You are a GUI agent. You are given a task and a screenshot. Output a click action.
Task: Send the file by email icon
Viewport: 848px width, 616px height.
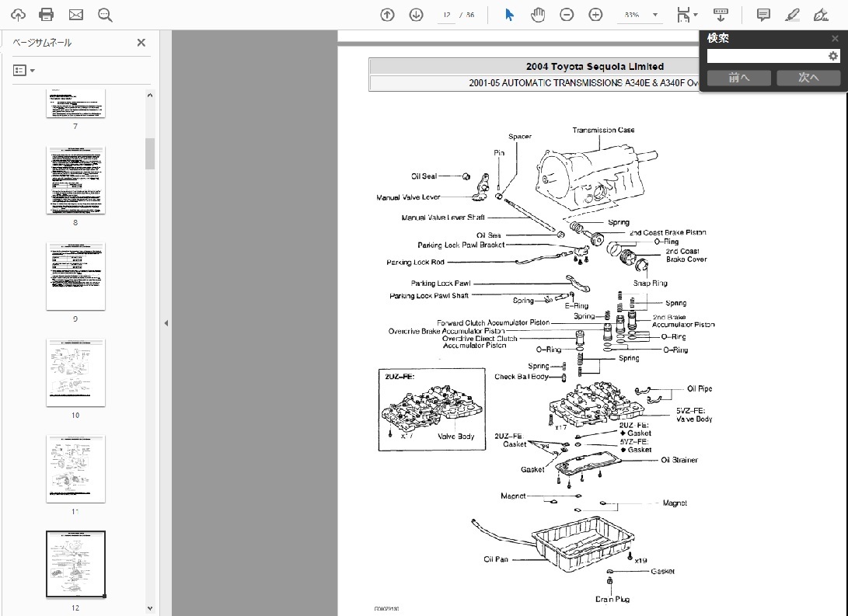75,15
